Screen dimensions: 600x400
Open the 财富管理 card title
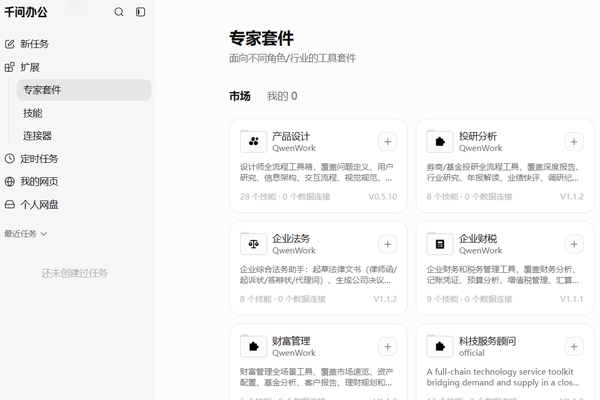tap(291, 341)
